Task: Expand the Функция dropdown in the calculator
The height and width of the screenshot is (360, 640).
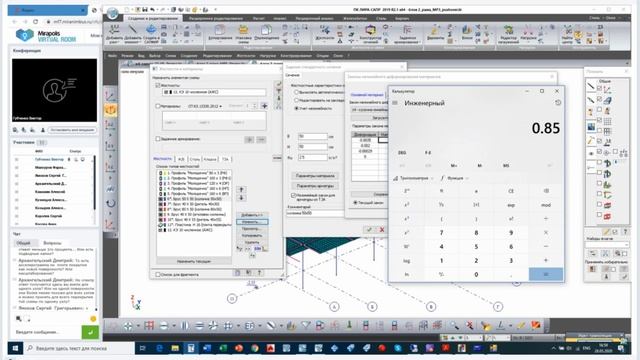Action: (454, 178)
